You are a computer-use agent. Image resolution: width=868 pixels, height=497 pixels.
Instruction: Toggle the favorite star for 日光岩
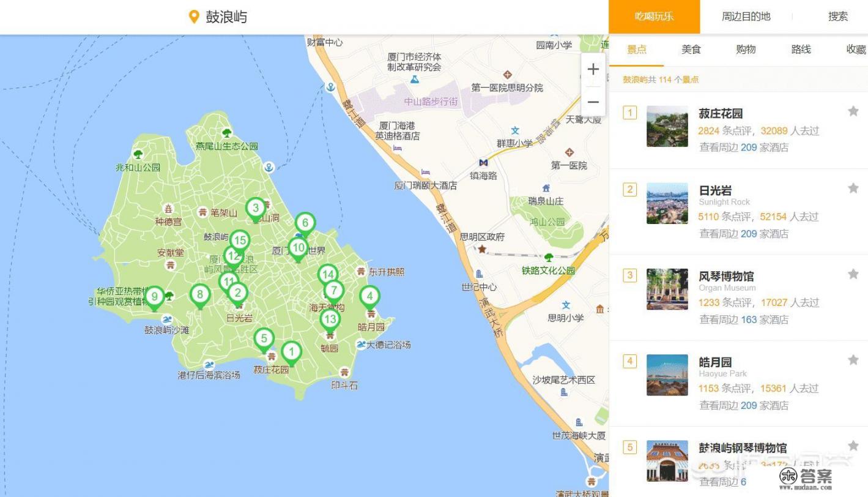pos(854,189)
